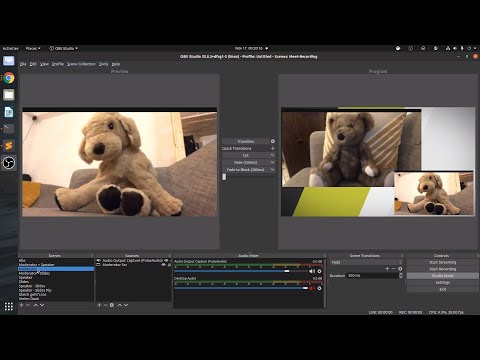Open the transition settings gear

point(273,141)
